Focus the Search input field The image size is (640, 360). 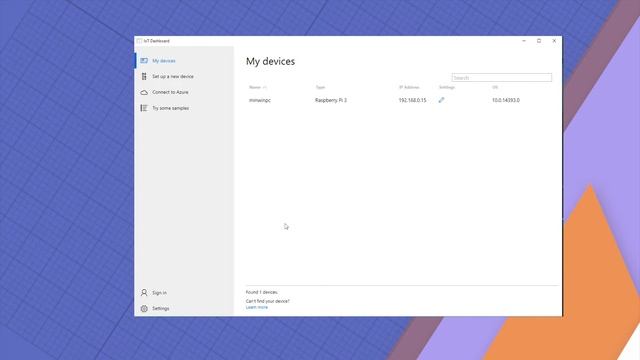coord(502,78)
